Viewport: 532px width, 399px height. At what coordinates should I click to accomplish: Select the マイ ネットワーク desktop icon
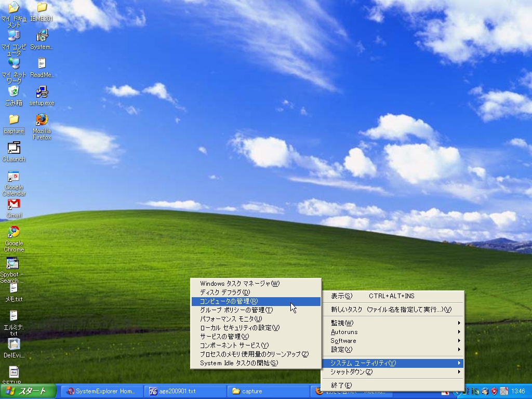click(14, 71)
